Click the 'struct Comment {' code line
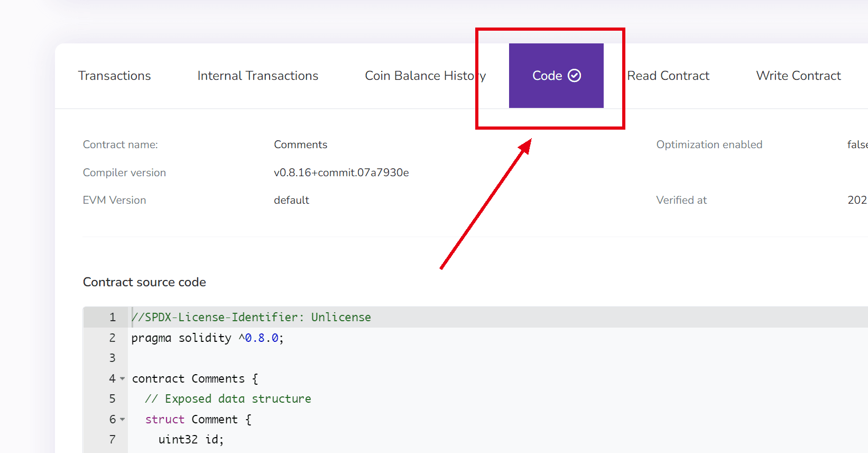868x453 pixels. (198, 419)
